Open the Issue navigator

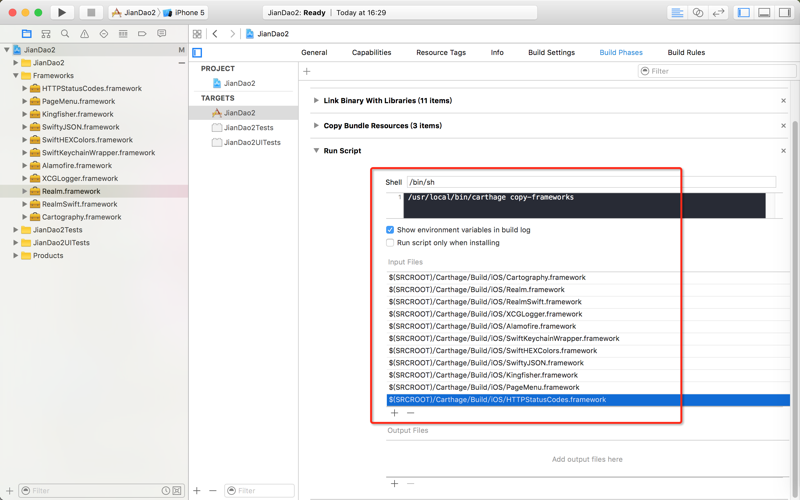(x=84, y=34)
